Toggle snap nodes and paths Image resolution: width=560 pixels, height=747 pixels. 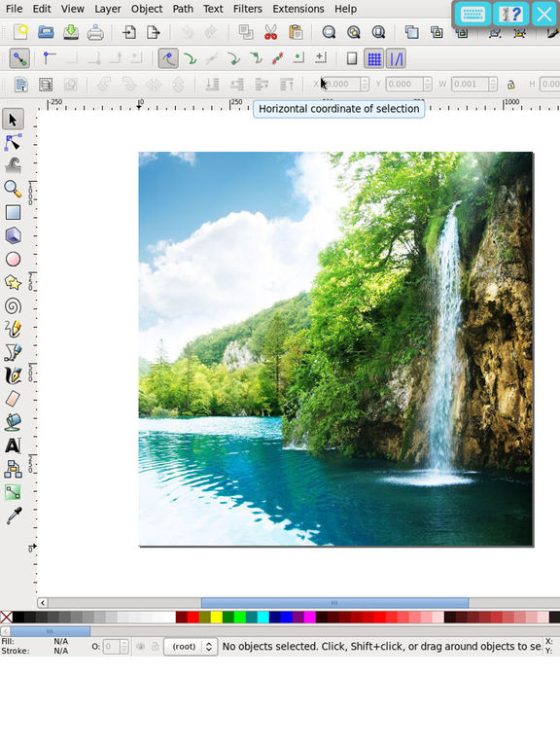pos(167,58)
